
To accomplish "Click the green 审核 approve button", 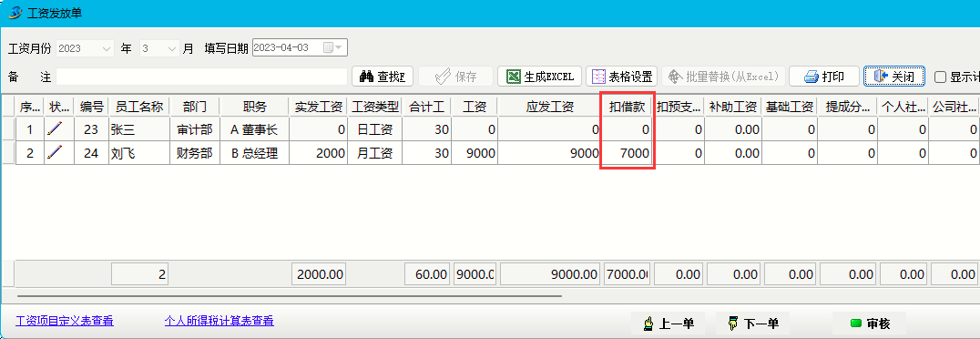I will point(870,324).
